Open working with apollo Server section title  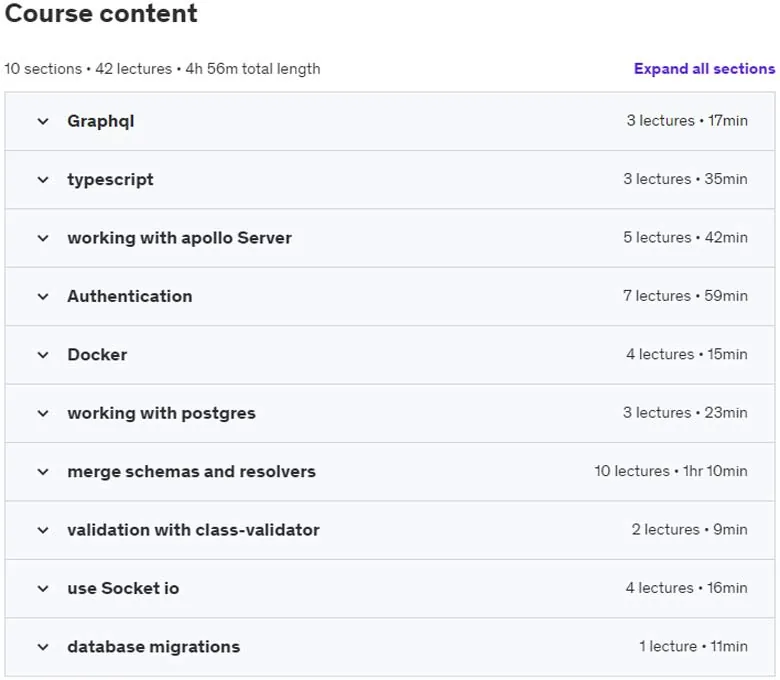pos(180,238)
